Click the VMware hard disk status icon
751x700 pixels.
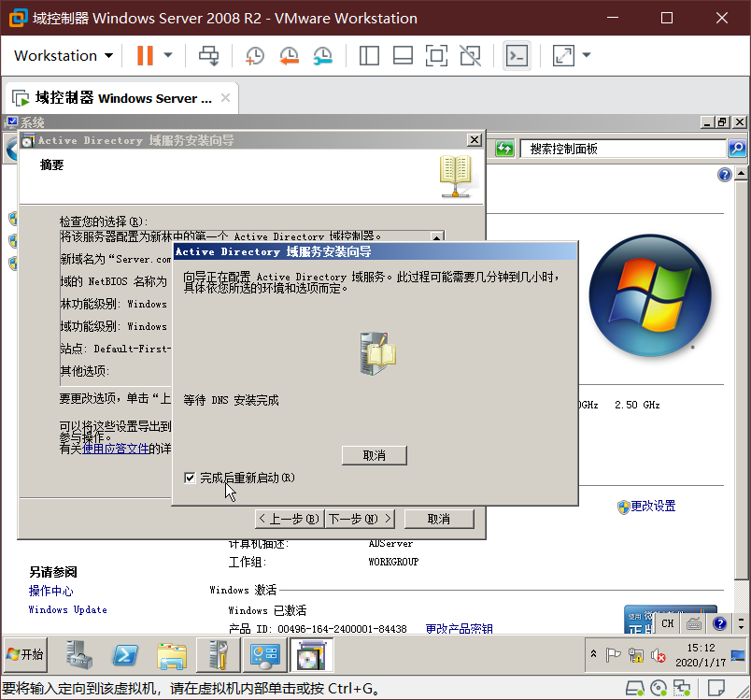tap(634, 689)
